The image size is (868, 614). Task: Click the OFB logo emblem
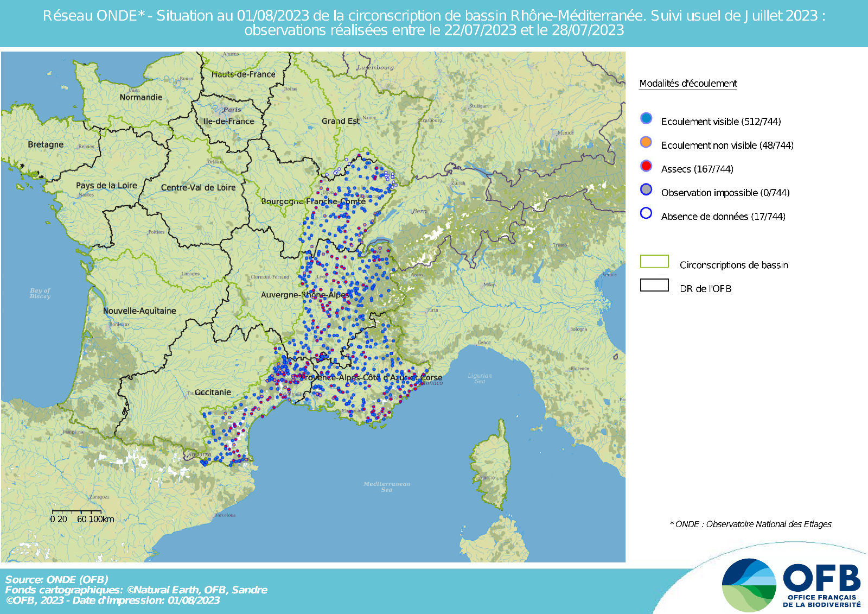749,585
